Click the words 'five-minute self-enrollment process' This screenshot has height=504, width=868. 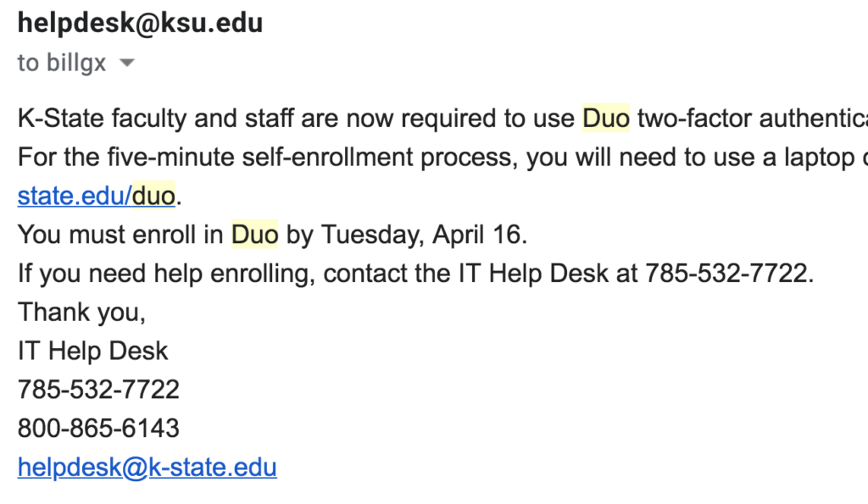(314, 157)
